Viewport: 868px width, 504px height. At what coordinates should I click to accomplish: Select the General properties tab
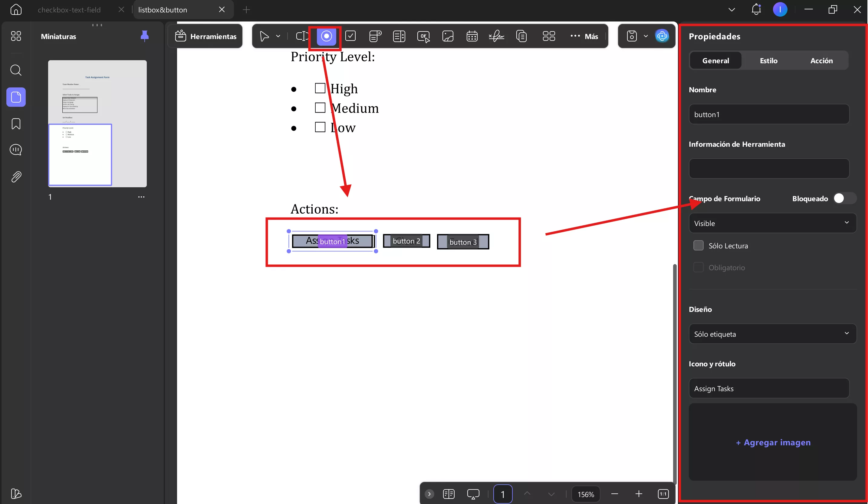pyautogui.click(x=715, y=60)
